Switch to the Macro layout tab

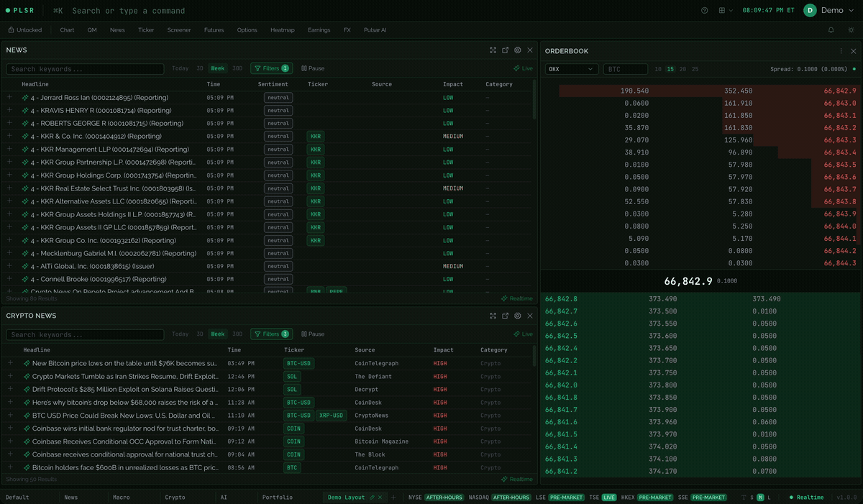coord(122,497)
